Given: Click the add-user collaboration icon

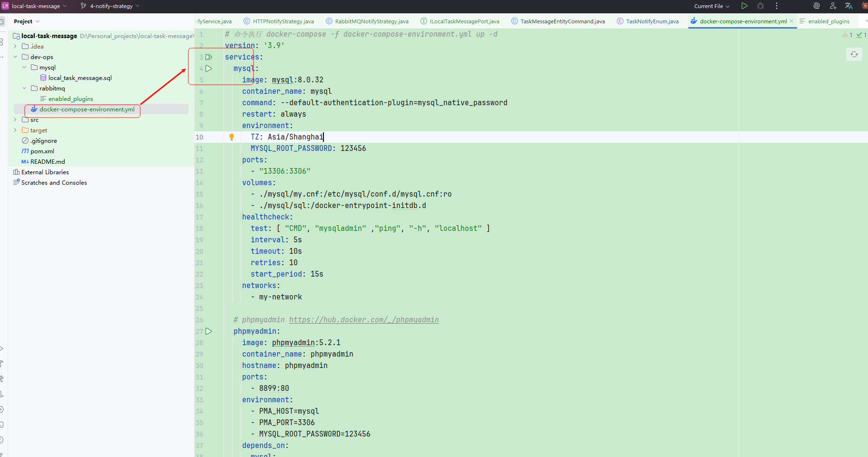Looking at the screenshot, I should click(x=833, y=6).
